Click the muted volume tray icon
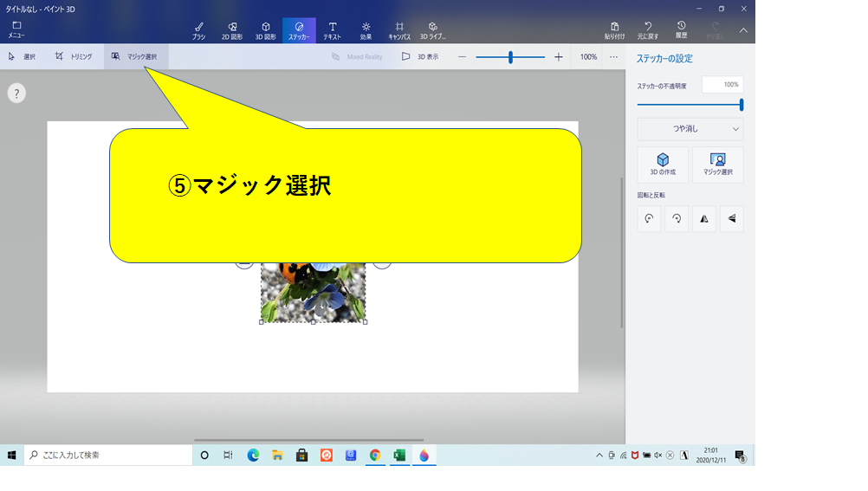868x491 pixels. tap(657, 455)
